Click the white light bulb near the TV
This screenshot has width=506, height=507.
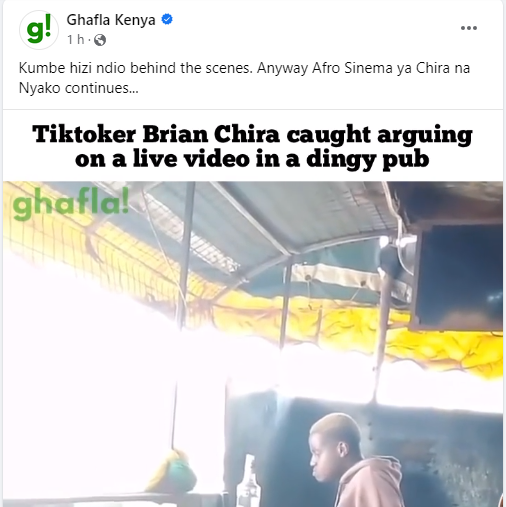384,241
